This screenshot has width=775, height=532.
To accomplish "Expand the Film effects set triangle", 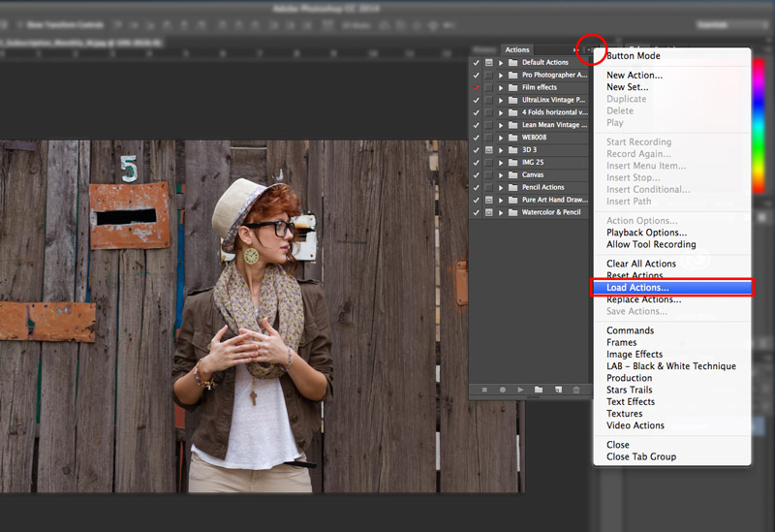I will point(501,87).
